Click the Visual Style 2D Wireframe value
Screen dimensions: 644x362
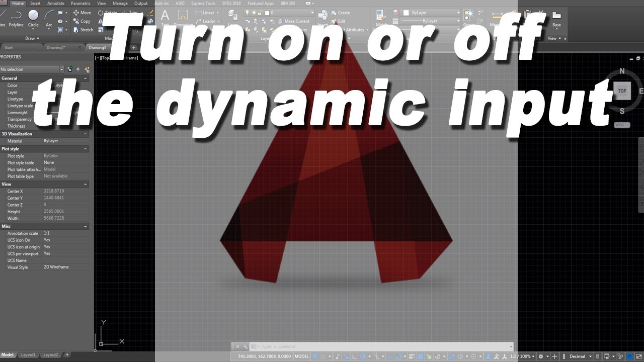coord(56,267)
